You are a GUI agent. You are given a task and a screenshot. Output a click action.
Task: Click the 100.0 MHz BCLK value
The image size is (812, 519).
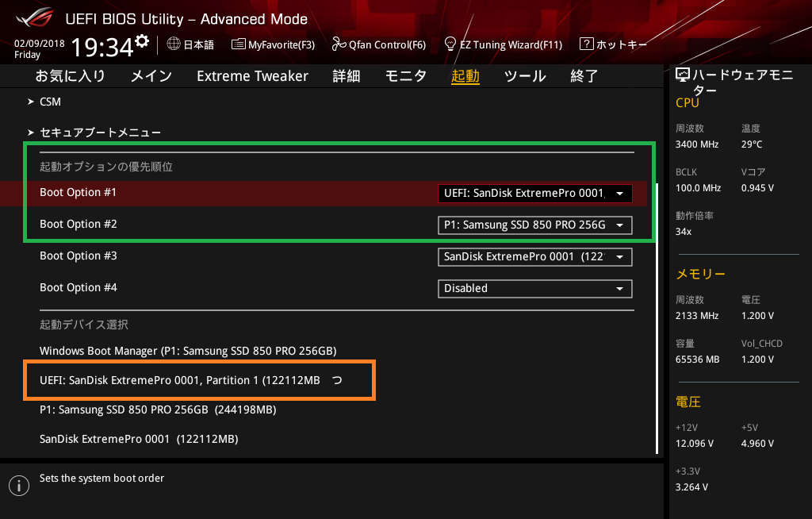coord(698,188)
